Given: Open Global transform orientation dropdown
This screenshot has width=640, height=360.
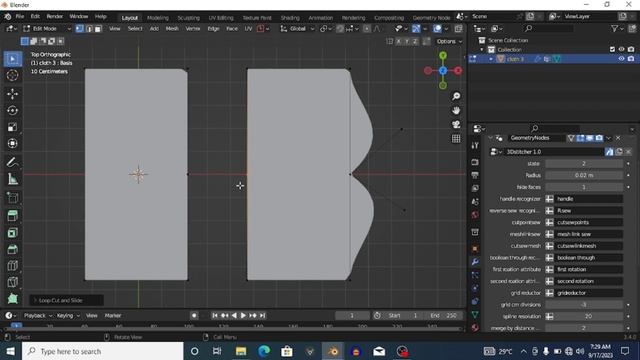Looking at the screenshot, I should (x=297, y=29).
